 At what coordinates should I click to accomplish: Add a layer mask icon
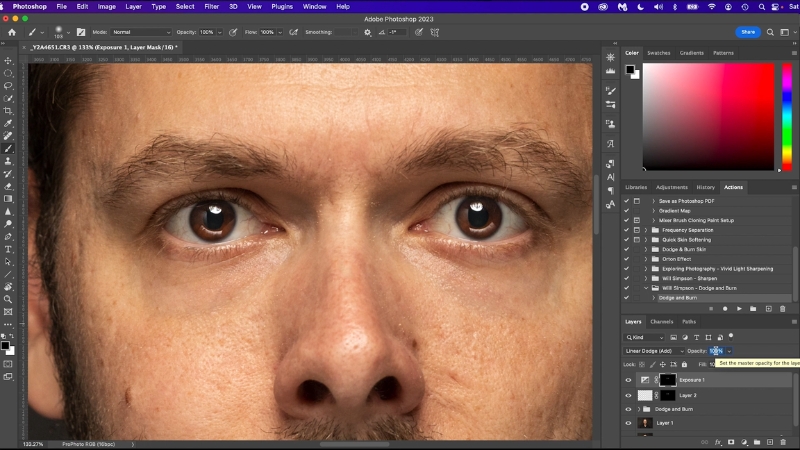[731, 442]
